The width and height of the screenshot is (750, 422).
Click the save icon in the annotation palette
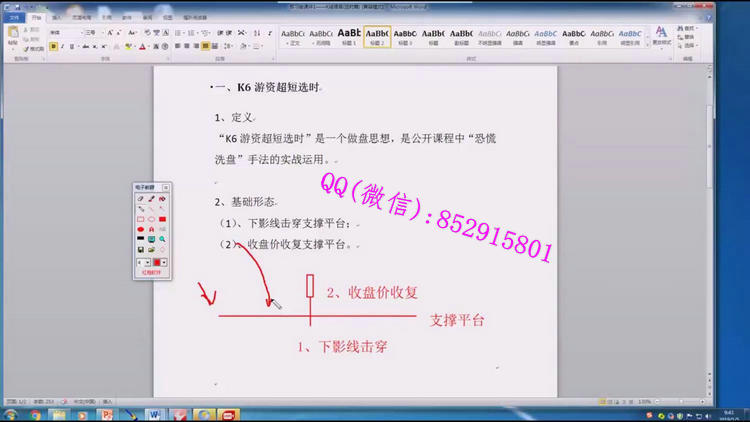point(140,249)
